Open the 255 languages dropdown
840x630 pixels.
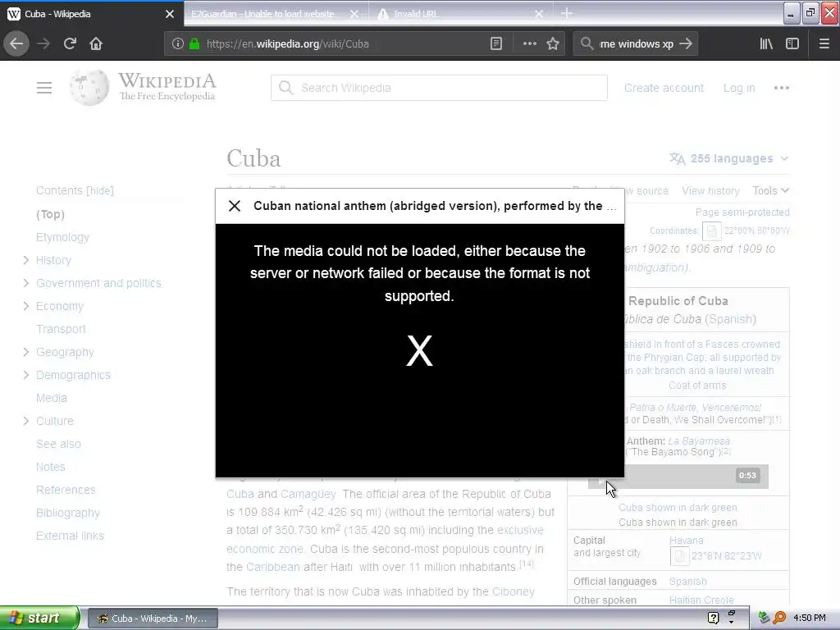click(729, 158)
